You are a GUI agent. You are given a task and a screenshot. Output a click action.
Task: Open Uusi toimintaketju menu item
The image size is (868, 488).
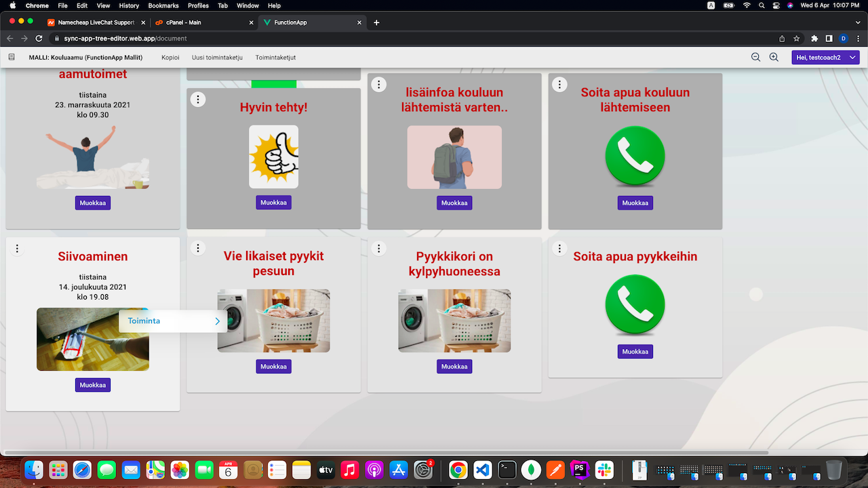click(217, 58)
